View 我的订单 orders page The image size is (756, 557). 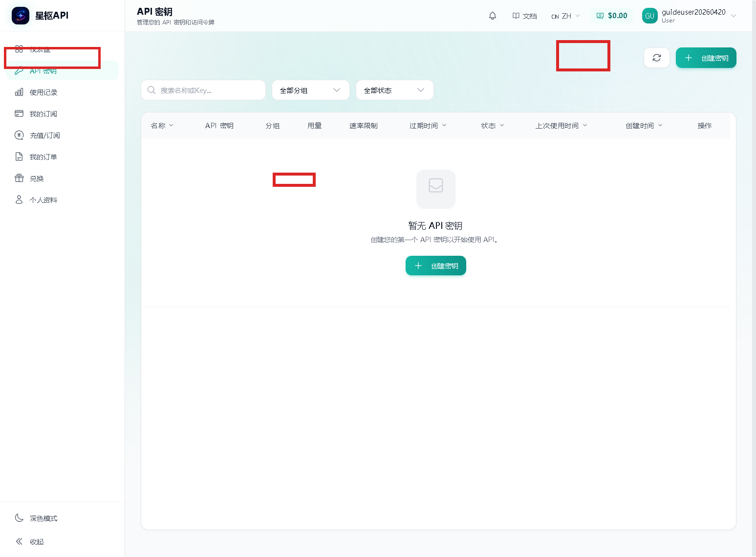(x=43, y=156)
